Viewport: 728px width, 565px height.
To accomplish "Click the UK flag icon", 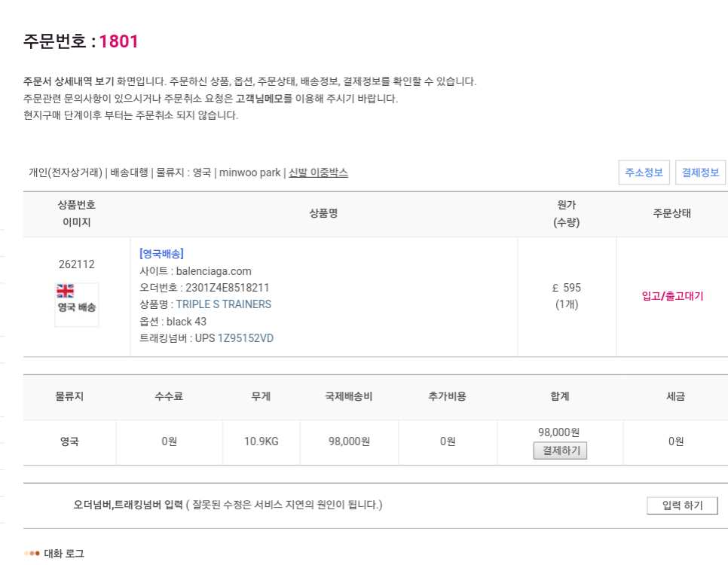I will click(65, 291).
